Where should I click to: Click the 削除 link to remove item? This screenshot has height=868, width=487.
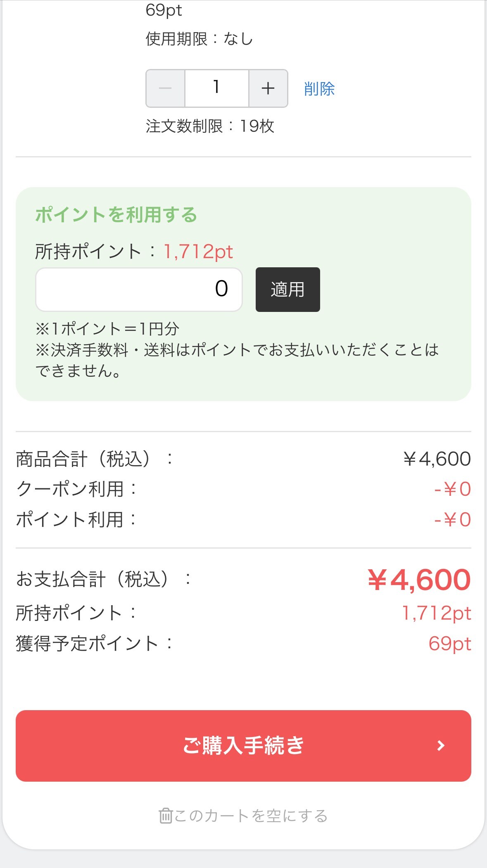pyautogui.click(x=319, y=89)
